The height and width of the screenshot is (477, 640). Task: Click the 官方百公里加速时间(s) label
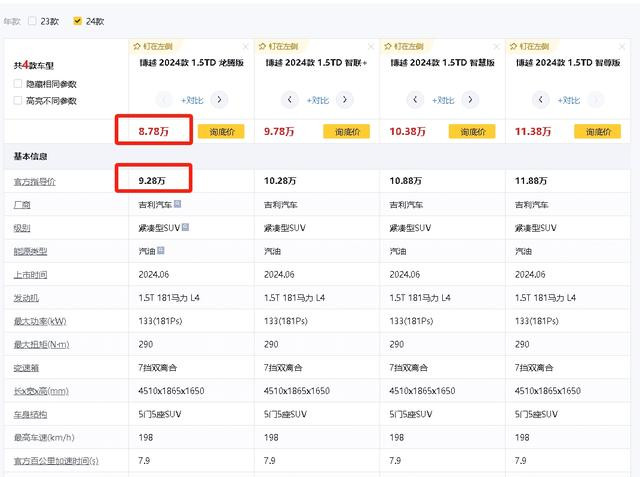tap(56, 461)
